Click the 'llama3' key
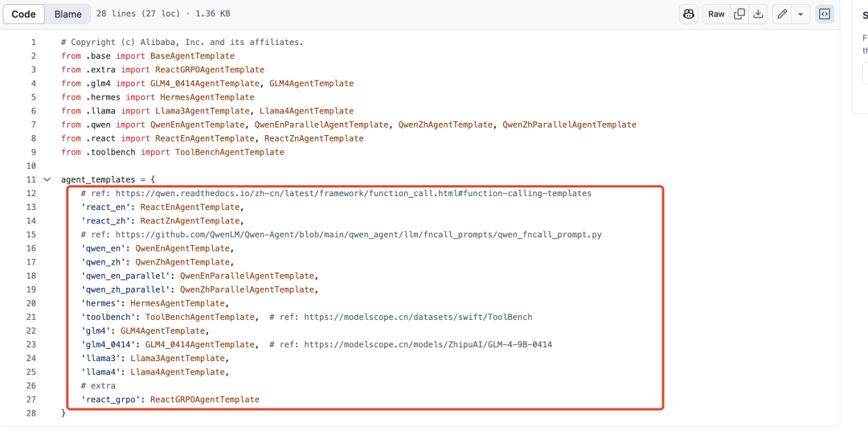The width and height of the screenshot is (868, 439). tap(100, 359)
